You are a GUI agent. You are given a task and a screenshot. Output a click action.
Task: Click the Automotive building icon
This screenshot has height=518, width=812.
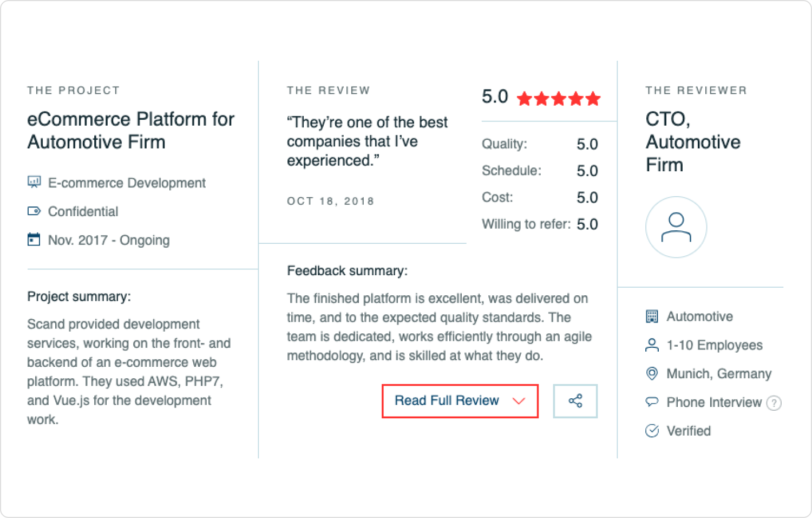coord(652,316)
